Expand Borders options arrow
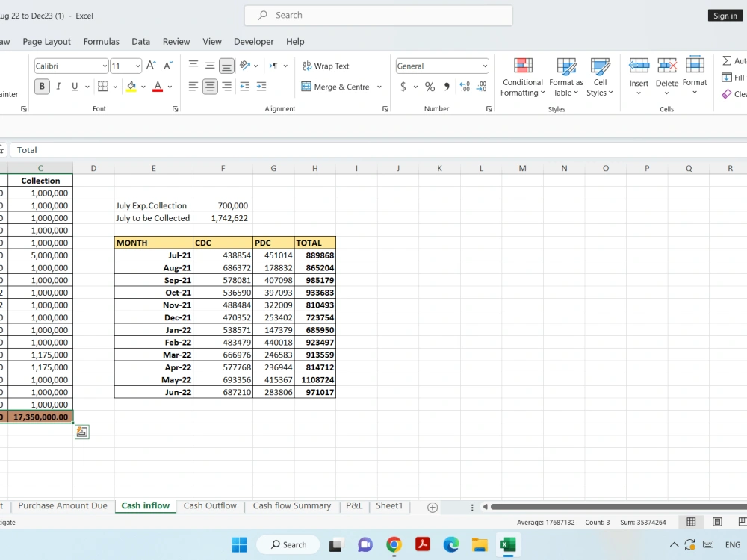 [x=115, y=87]
